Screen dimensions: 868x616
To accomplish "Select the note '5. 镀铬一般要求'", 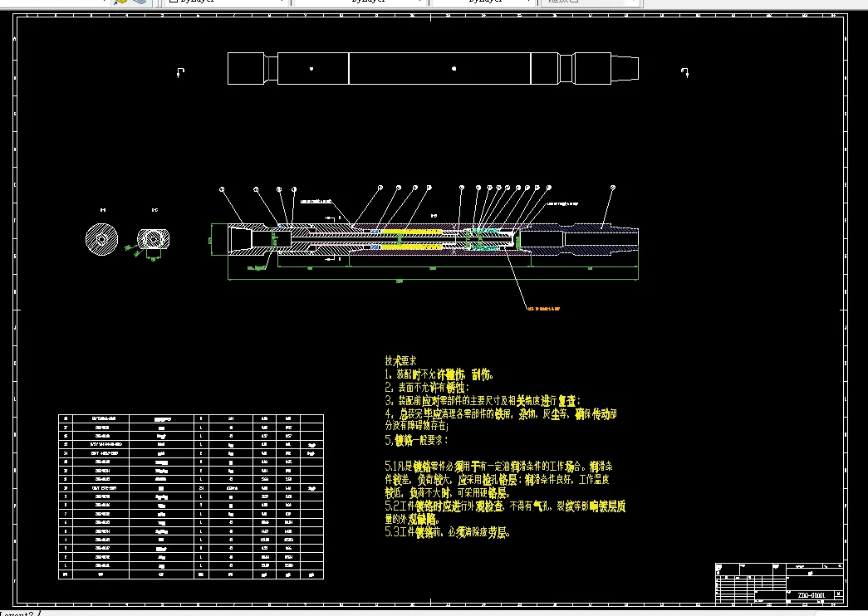I will pyautogui.click(x=416, y=441).
